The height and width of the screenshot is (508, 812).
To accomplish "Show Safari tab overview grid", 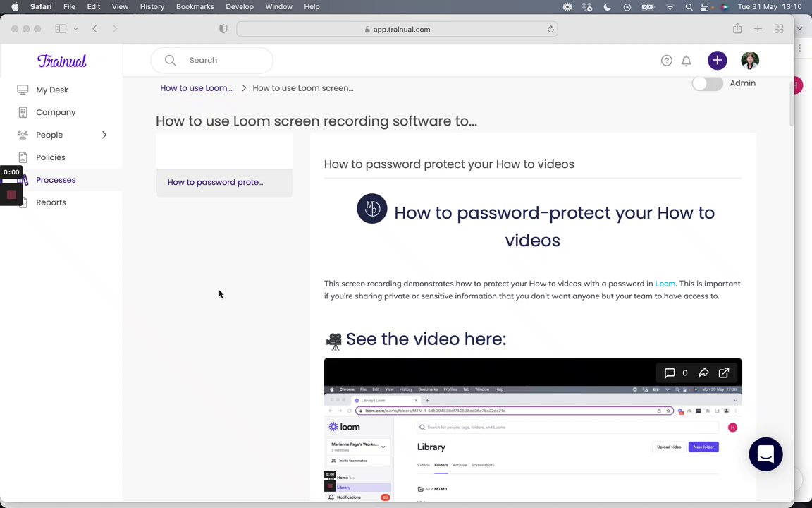I will point(779,29).
